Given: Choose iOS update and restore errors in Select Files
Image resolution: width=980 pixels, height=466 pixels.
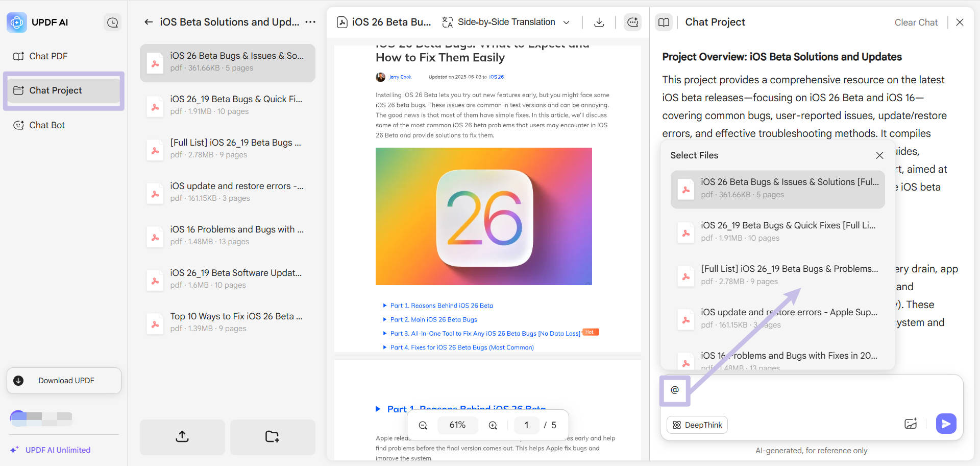Looking at the screenshot, I should (x=777, y=320).
